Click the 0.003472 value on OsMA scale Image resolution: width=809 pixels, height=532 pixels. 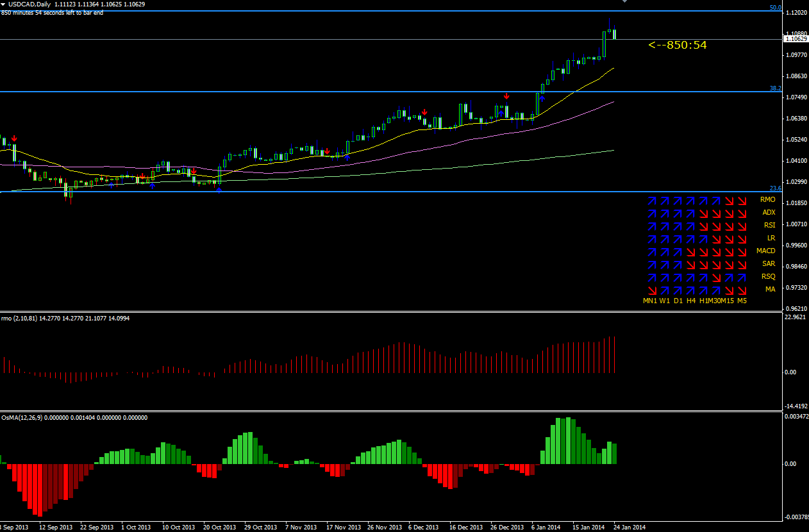pyautogui.click(x=797, y=417)
